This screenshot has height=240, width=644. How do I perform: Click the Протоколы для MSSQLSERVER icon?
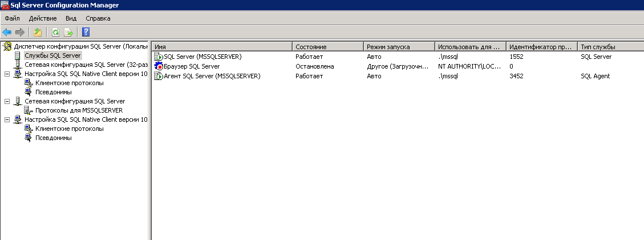(x=29, y=110)
